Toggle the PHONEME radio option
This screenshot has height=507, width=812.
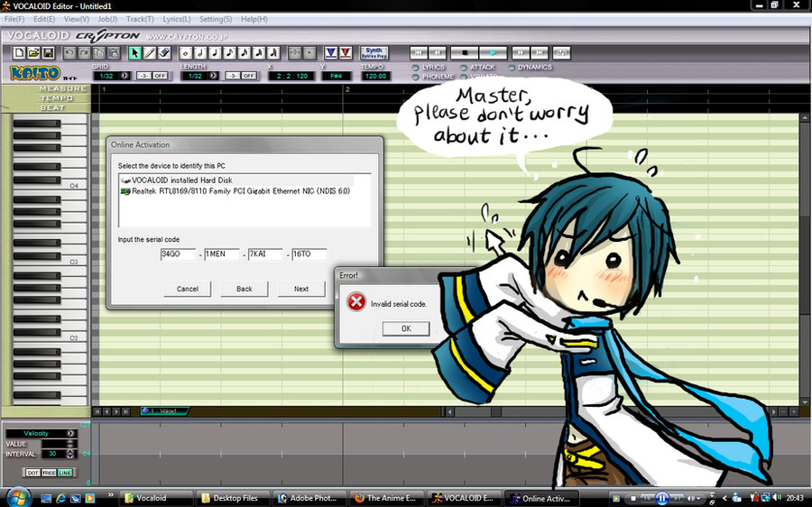pos(416,77)
